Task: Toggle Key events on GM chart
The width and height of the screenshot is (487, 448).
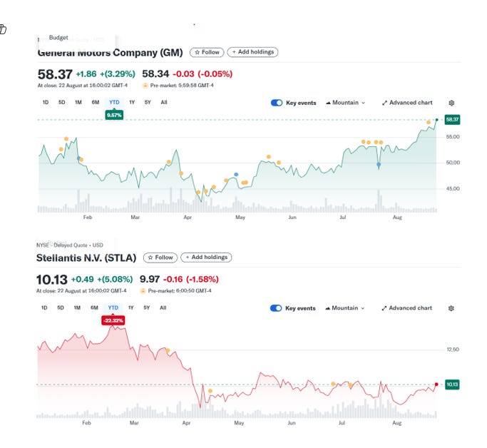Action: pyautogui.click(x=277, y=103)
